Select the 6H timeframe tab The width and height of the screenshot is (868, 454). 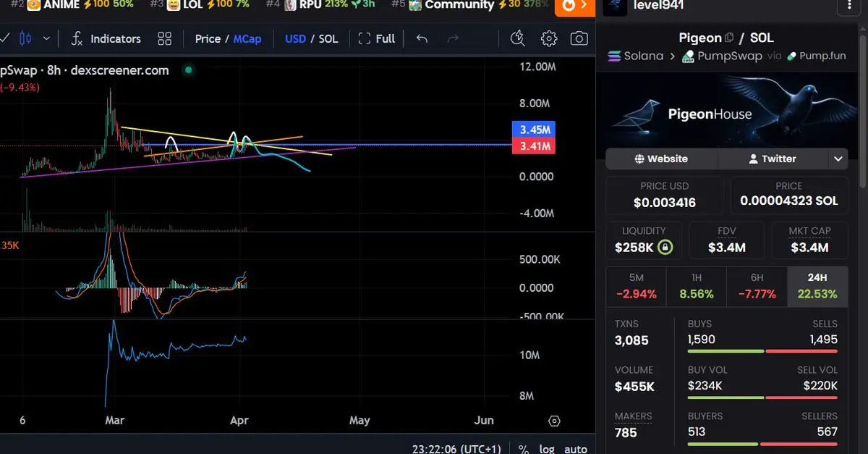coord(757,287)
